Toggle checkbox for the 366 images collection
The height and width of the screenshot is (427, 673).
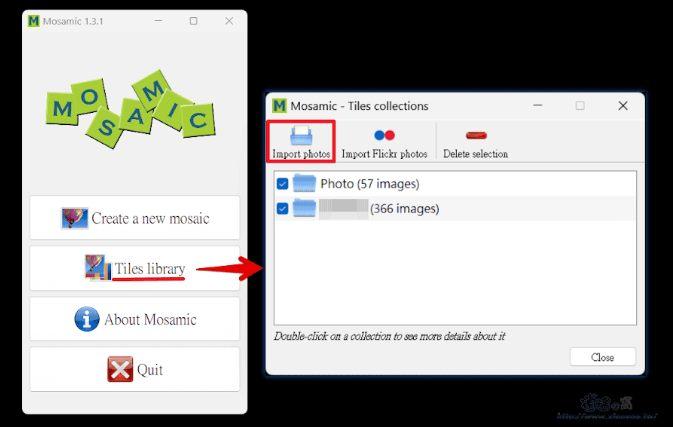(x=282, y=209)
